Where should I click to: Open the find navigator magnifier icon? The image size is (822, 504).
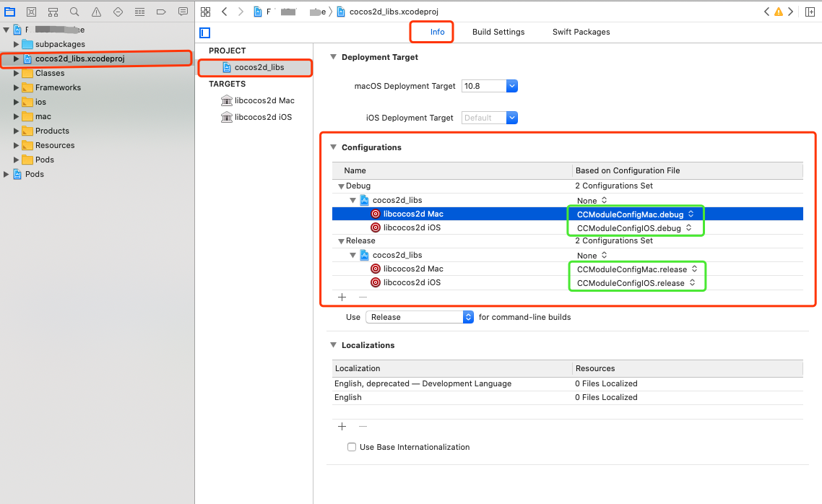74,12
